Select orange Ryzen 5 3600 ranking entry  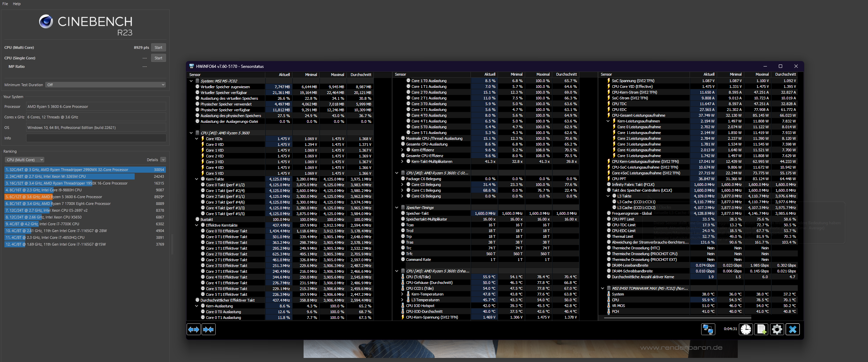point(85,197)
